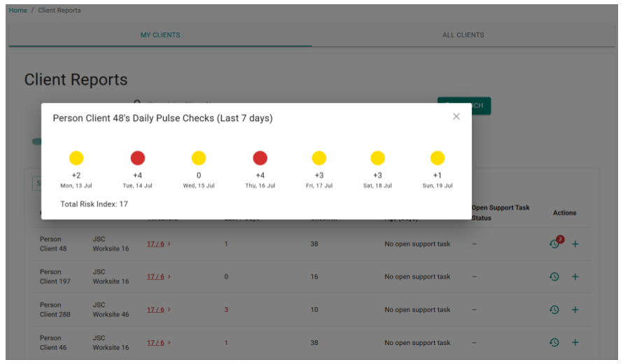
Task: Expand chevron beside Client 48 risk score
Action: [169, 244]
